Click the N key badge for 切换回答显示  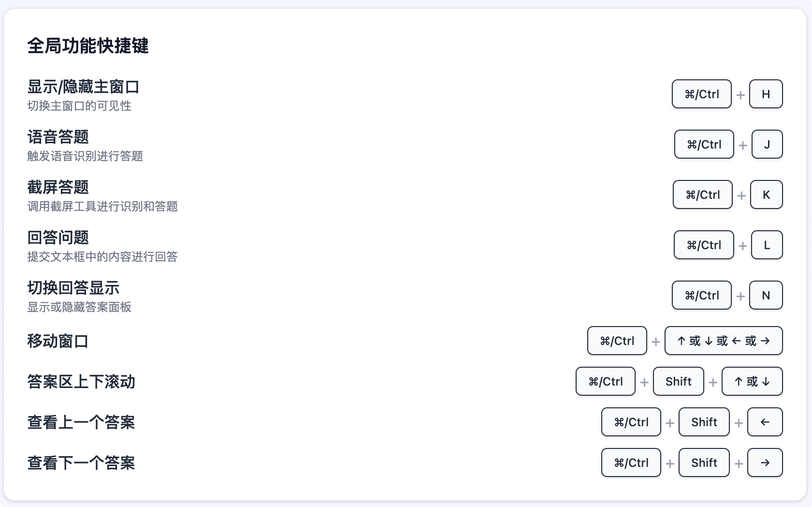click(x=766, y=295)
